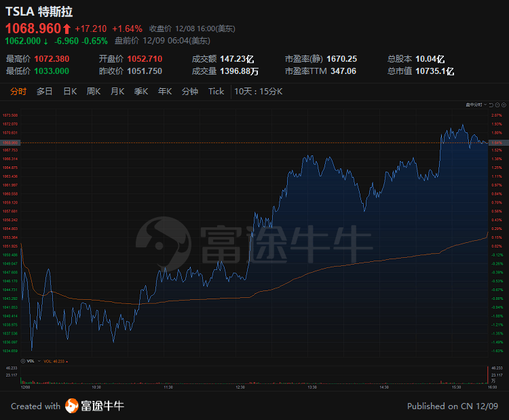Open the Tick data tab

[216, 92]
